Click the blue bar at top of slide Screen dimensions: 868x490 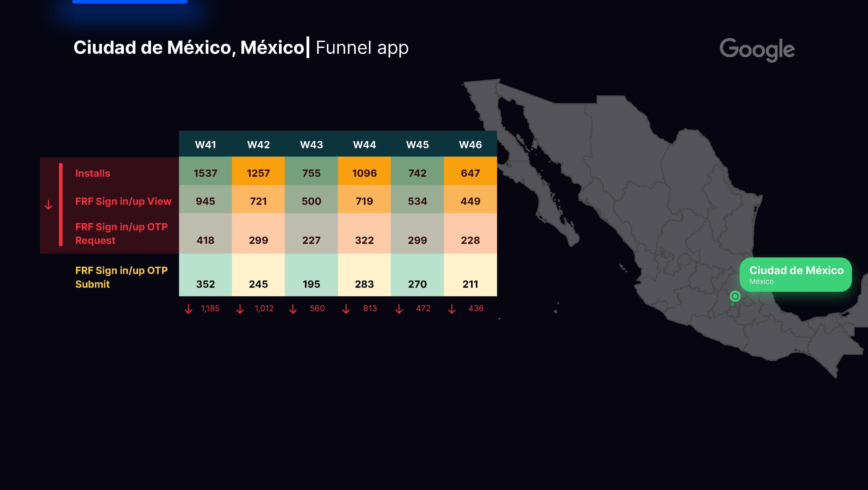[x=130, y=2]
